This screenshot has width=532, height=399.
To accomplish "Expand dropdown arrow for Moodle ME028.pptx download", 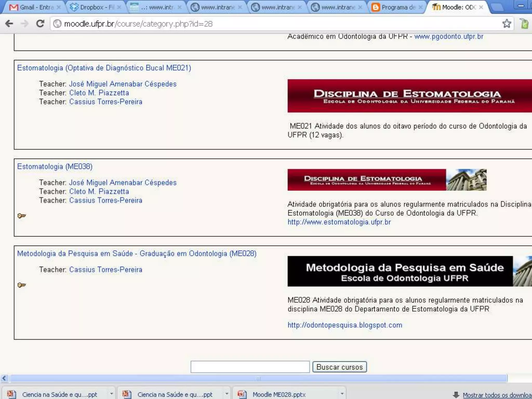I will [x=342, y=394].
